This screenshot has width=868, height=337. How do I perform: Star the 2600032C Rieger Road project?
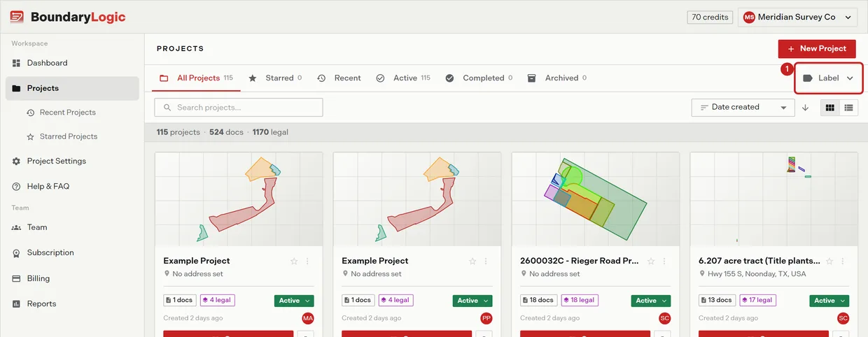click(x=651, y=261)
